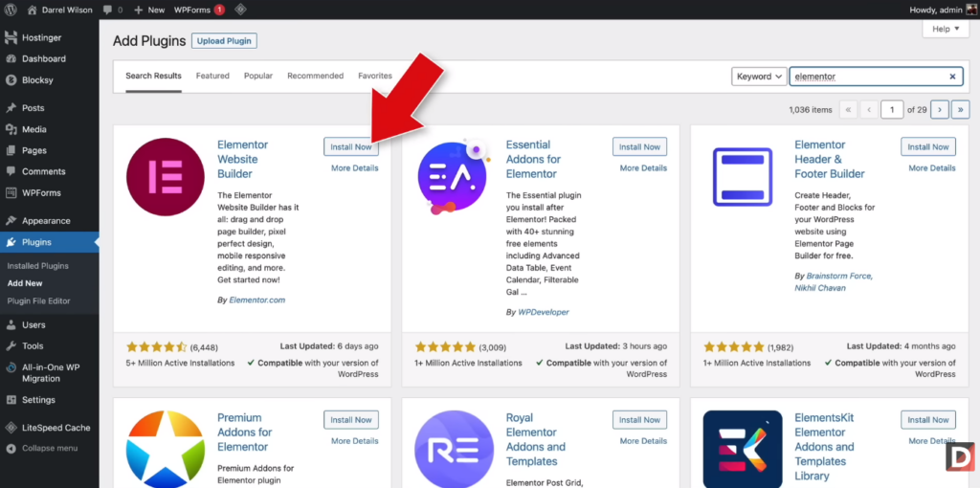The height and width of the screenshot is (488, 980).
Task: Open Elementor Header & Footer Builder title
Action: 830,160
